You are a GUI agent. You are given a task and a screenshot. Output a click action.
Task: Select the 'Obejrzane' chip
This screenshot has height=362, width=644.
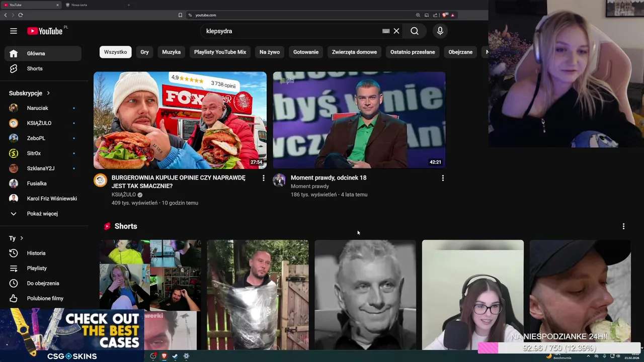click(460, 52)
